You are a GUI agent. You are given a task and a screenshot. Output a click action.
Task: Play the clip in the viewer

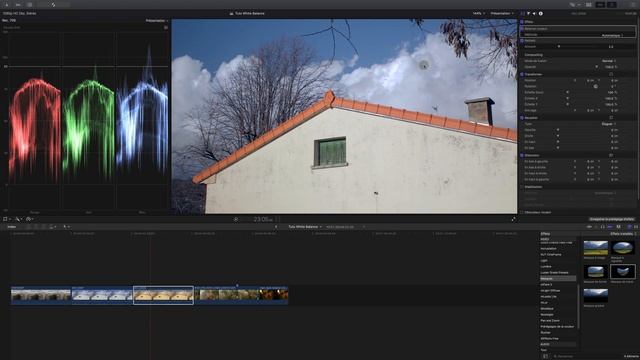point(236,219)
